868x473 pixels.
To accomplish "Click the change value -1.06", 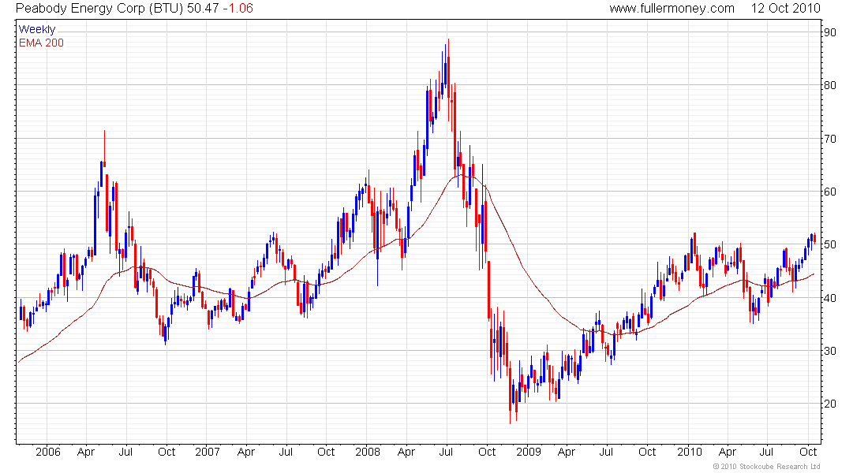I will tap(238, 9).
